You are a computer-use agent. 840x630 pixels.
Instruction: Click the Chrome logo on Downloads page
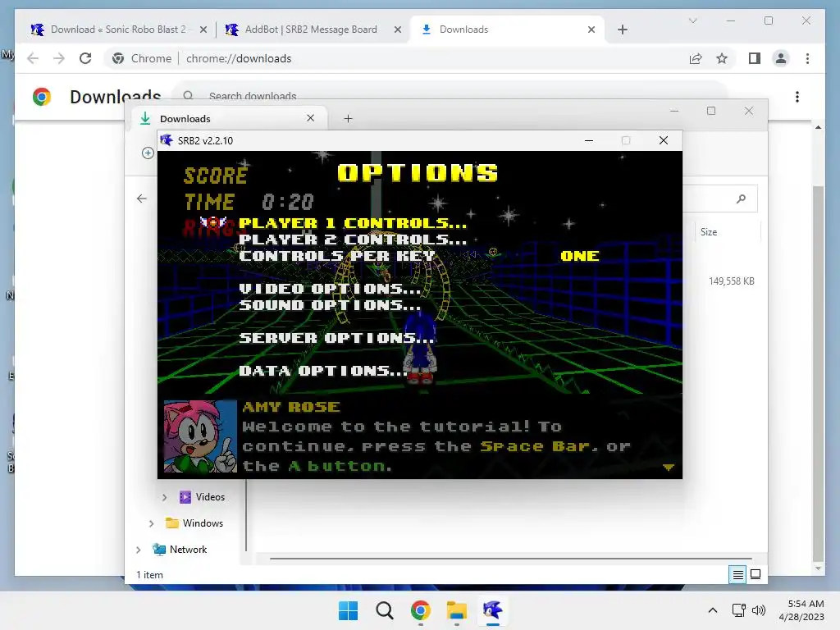[x=42, y=97]
